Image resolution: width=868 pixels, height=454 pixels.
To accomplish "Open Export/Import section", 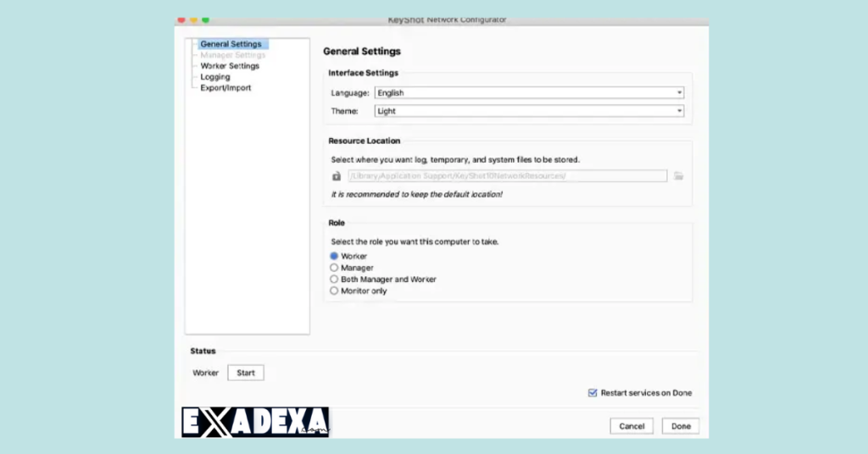I will pos(225,88).
